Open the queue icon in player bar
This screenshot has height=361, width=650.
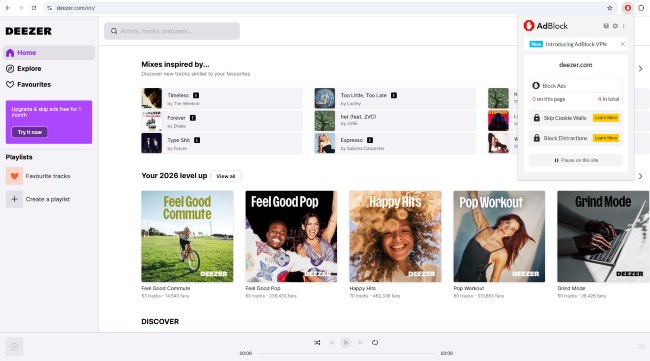[641, 346]
